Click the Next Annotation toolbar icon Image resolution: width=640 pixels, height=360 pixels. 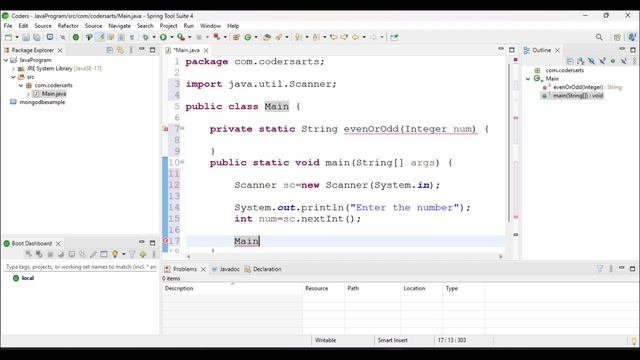tap(298, 37)
